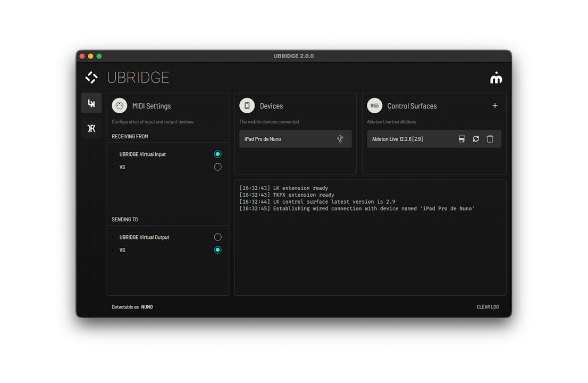The width and height of the screenshot is (588, 383).
Task: Add a new control surface with plus
Action: coord(494,106)
